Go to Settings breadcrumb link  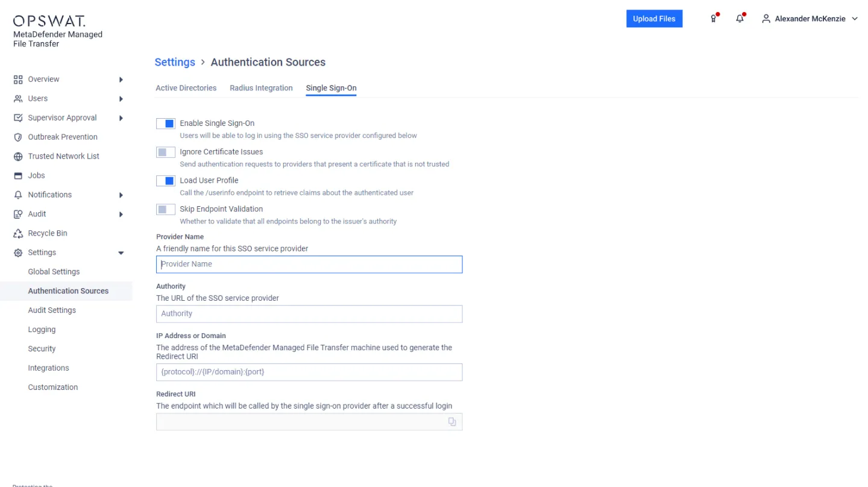pos(175,62)
